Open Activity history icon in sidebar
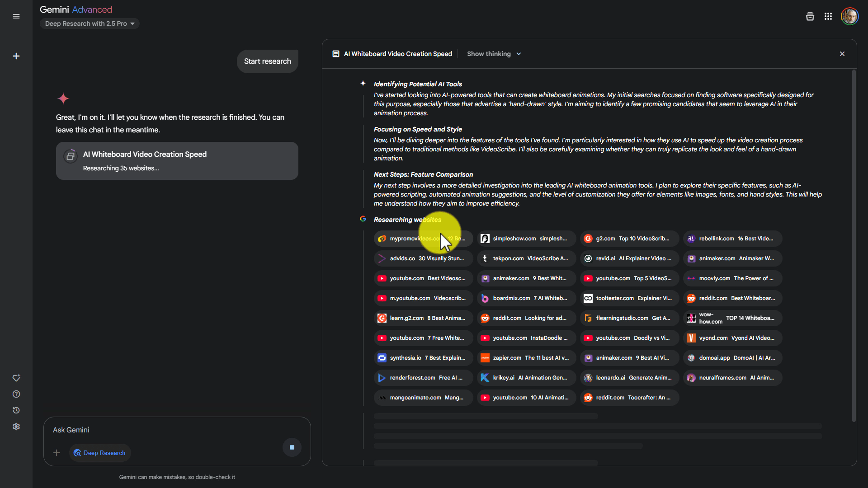868x488 pixels. pos(16,410)
